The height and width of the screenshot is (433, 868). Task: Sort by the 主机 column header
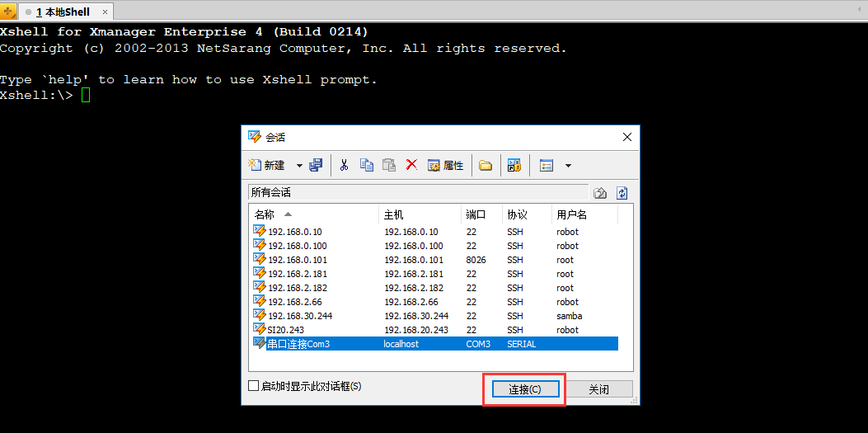click(420, 214)
